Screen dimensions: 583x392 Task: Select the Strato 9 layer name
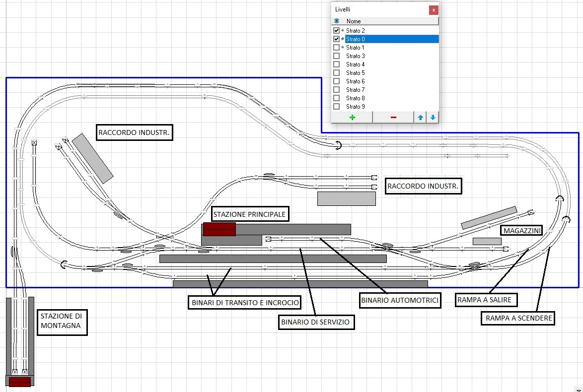[x=356, y=107]
